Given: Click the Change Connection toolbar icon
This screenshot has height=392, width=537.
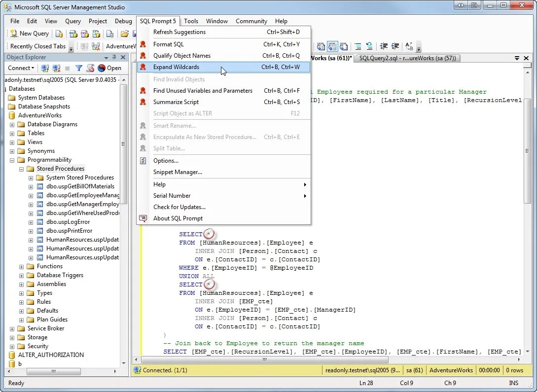Looking at the screenshot, I should tap(96, 46).
